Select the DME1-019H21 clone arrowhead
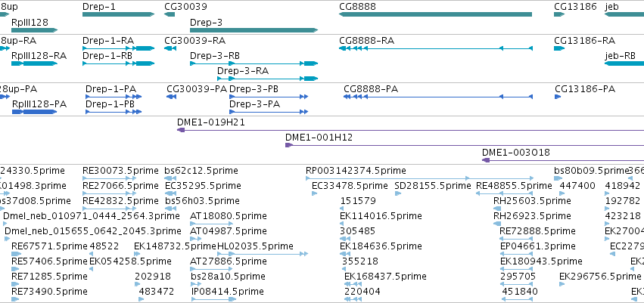This screenshot has height=303, width=644. [181, 130]
